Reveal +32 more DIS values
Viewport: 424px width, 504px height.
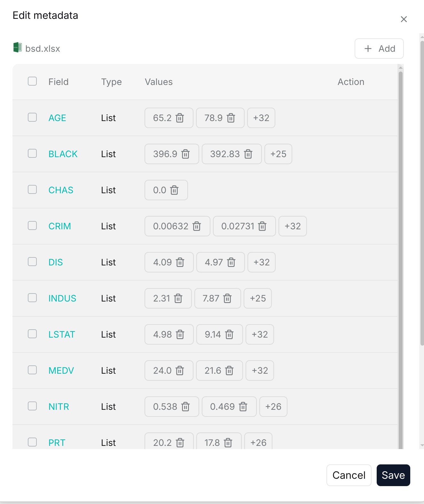tap(262, 262)
